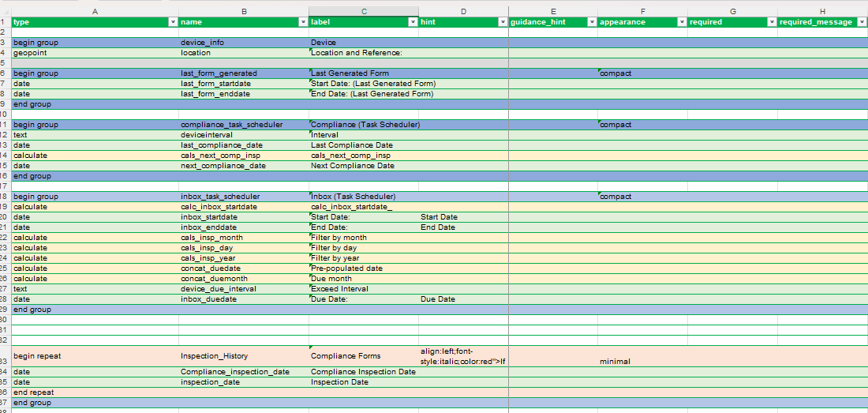Screen dimensions: 868x413
Task: Click the 'inbox_enddate' cell
Action: pos(244,227)
